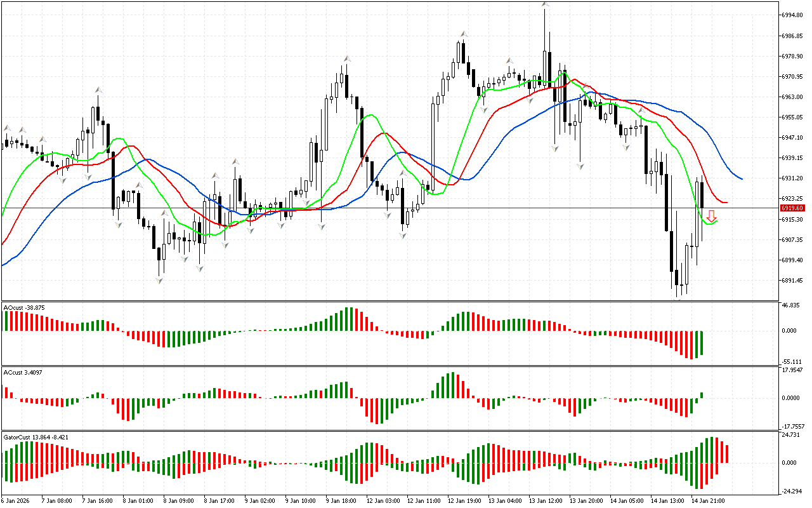812x508 pixels.
Task: Select the 14 Jan 21:00 time axis label
Action: (707, 500)
